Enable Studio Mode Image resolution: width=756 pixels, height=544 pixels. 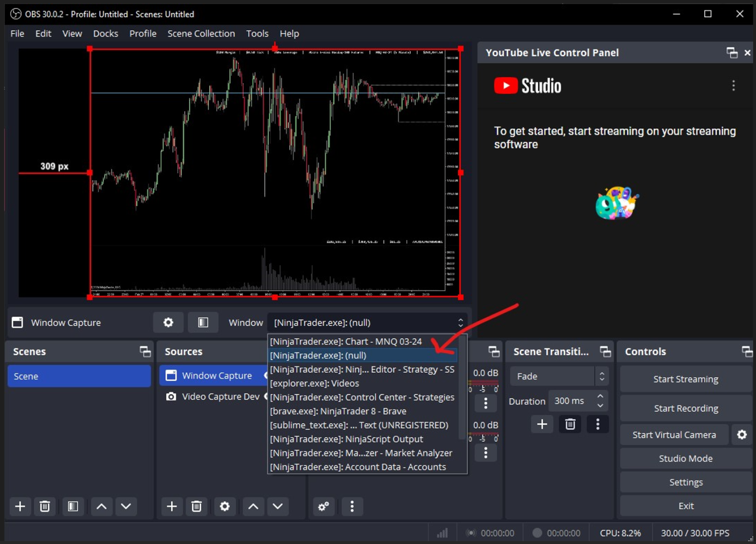686,458
